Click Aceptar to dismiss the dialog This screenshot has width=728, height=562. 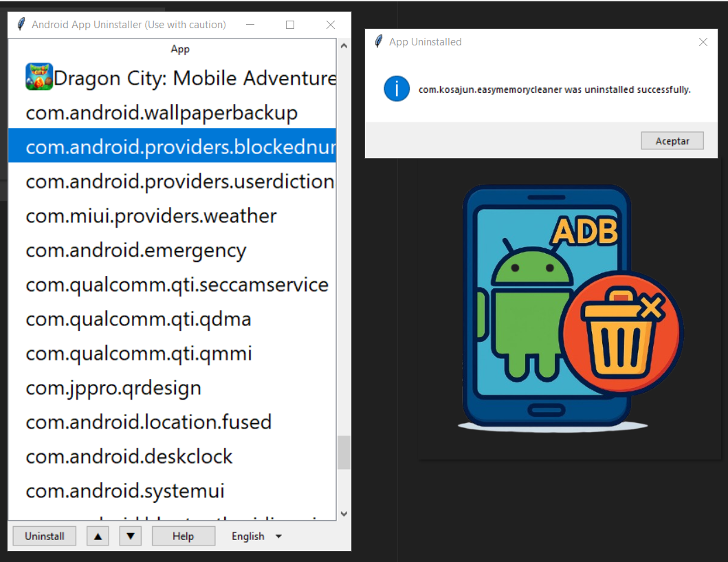click(672, 141)
